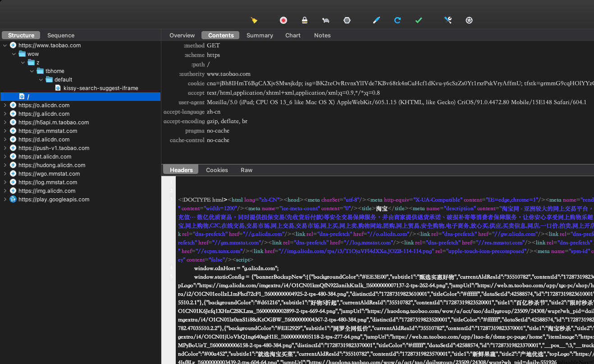Select play.googleapis.com host entry
This screenshot has height=364, width=594.
54,200
